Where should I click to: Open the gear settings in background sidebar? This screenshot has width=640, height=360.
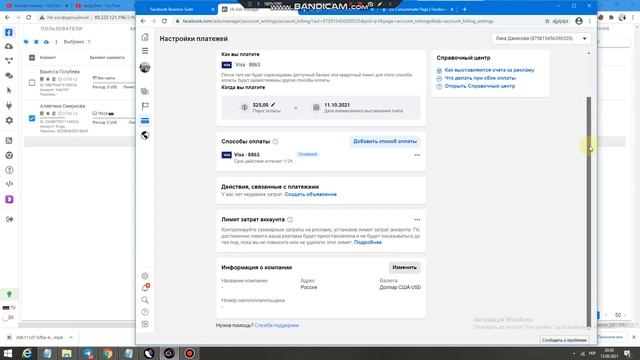9,120
